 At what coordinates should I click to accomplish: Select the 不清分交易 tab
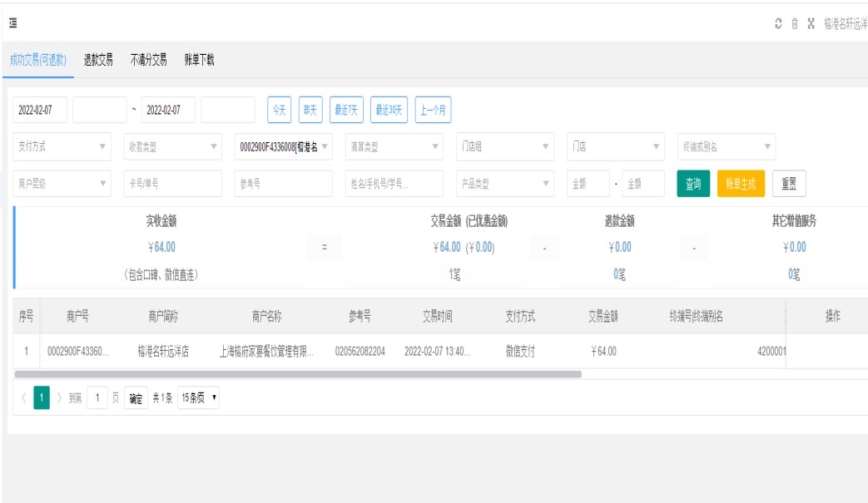click(148, 60)
